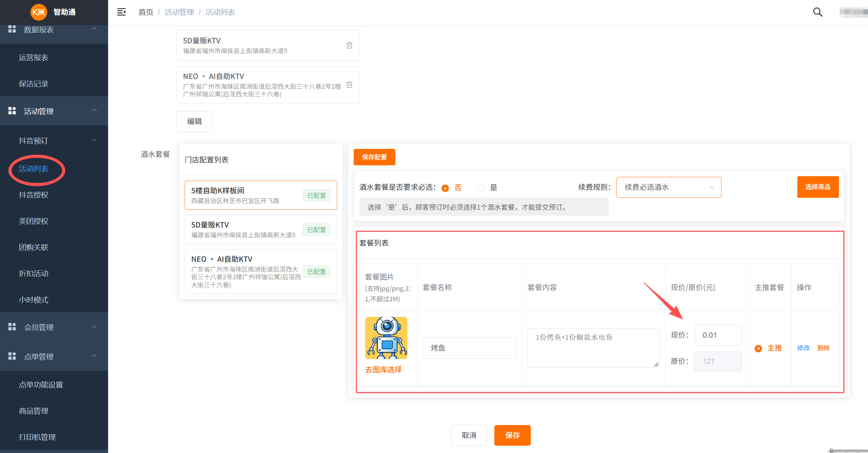Click the bottom 保存 button
Screen dimensions: 868x453
(512, 435)
